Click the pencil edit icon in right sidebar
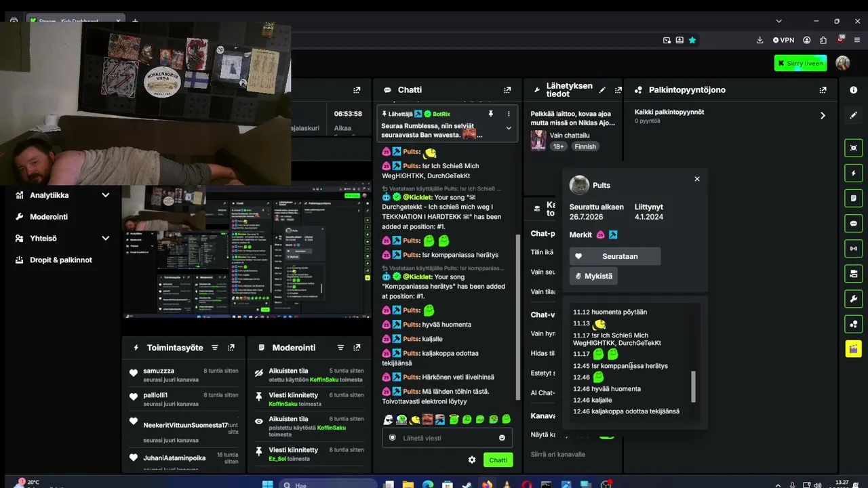Viewport: 868px width, 488px height. click(x=853, y=115)
